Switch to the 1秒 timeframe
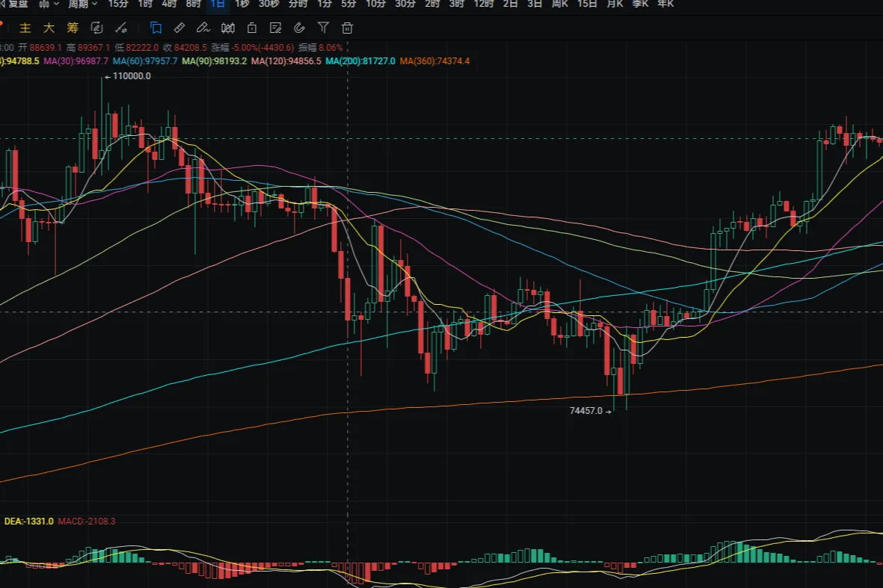This screenshot has height=588, width=883. 241,4
